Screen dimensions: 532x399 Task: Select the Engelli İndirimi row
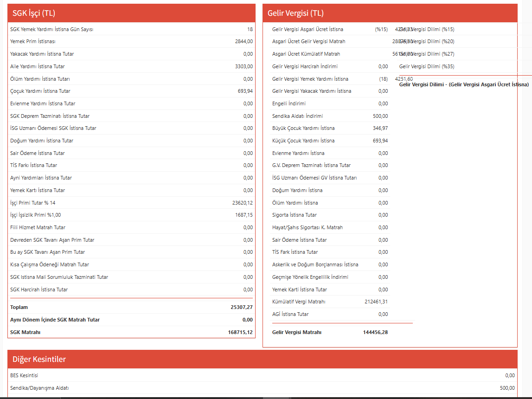(x=330, y=103)
